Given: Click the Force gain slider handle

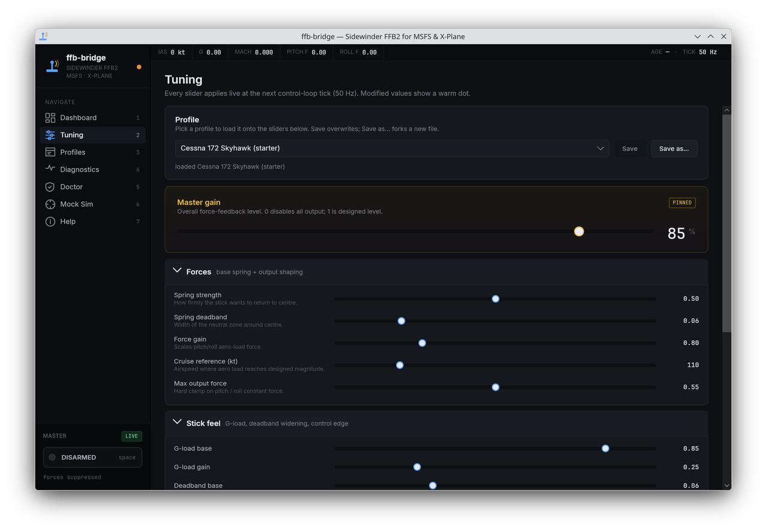Looking at the screenshot, I should pos(422,343).
